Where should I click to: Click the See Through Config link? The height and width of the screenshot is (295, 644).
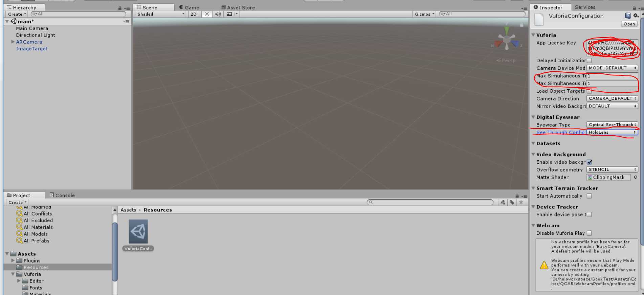pos(560,132)
